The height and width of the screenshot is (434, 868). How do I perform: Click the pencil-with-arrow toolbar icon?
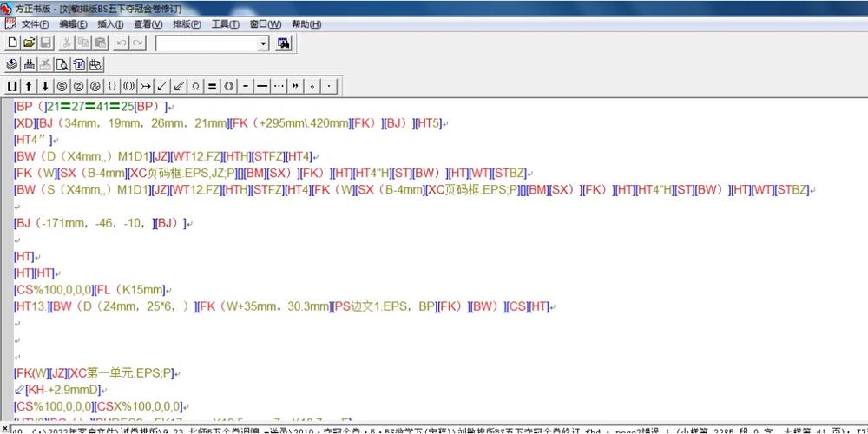[x=179, y=86]
